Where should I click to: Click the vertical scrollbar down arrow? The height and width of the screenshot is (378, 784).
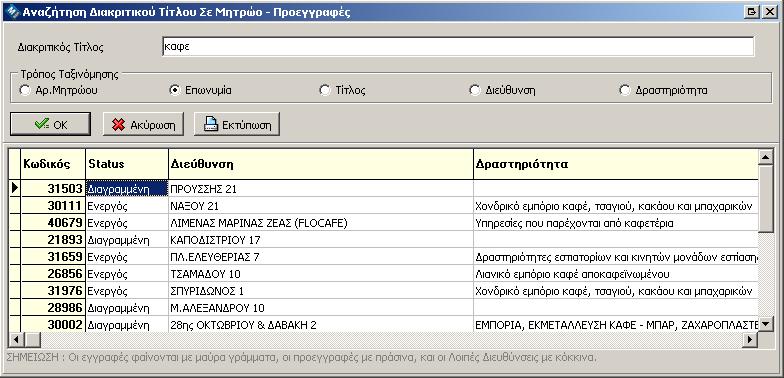[766, 324]
